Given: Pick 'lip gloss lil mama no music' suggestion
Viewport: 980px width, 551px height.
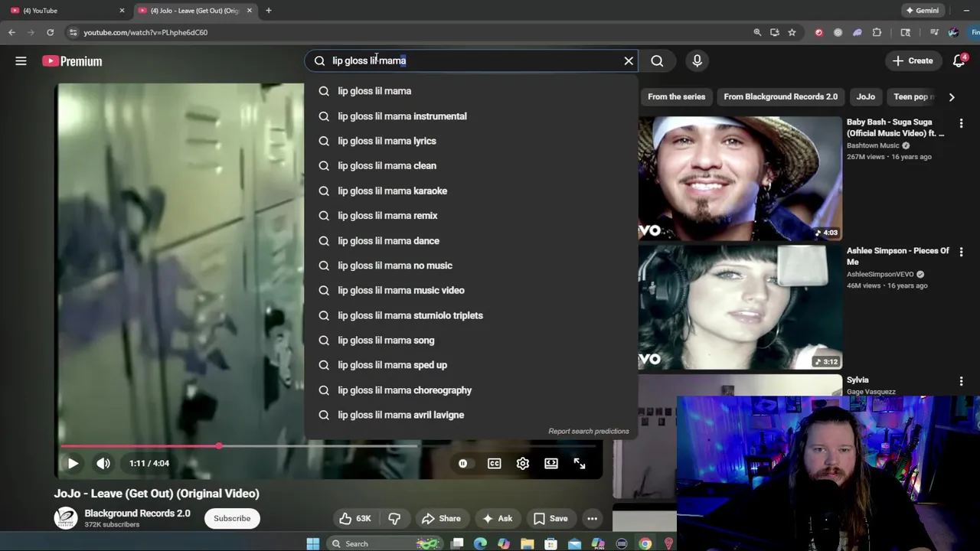Looking at the screenshot, I should [x=471, y=266].
